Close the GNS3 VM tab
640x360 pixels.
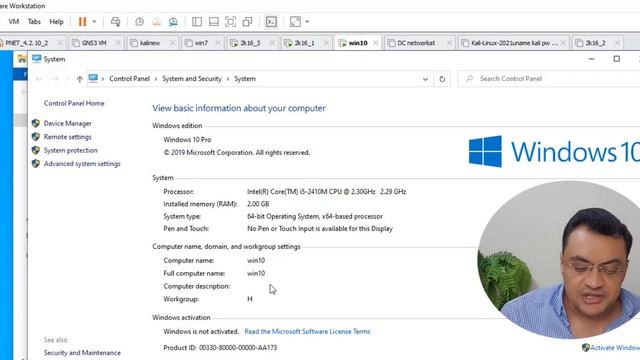tap(118, 43)
